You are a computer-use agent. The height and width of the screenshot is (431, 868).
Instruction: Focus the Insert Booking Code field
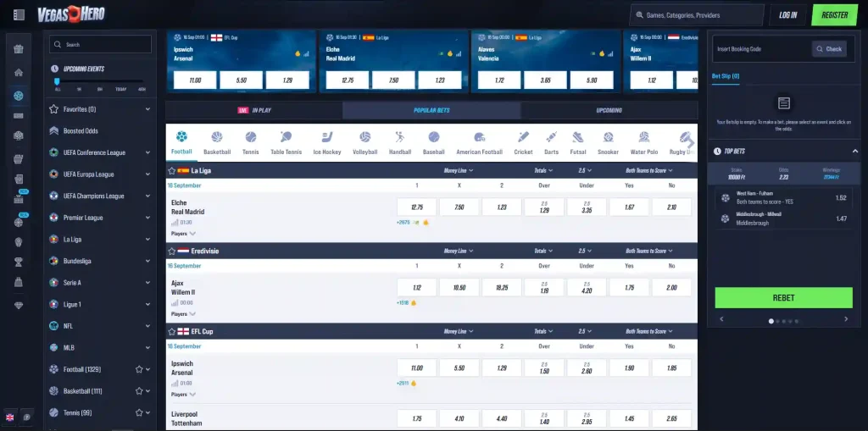point(762,48)
